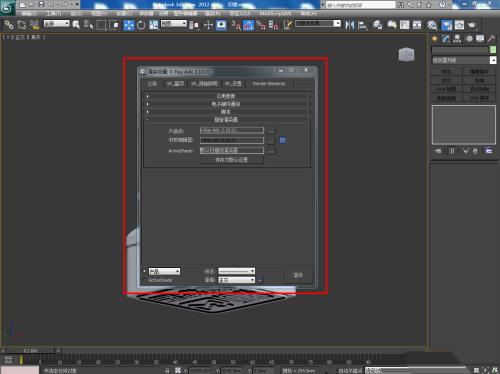
Task: Collapse the 指定渲染器 rollout
Action: [x=226, y=119]
